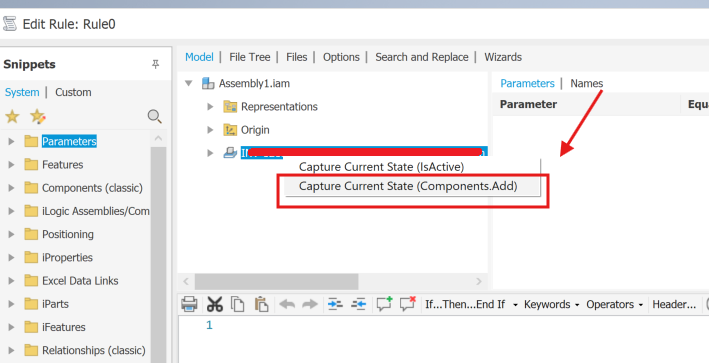Select the Names sub-tab
Viewport: 709px width, 363px height.
click(586, 83)
